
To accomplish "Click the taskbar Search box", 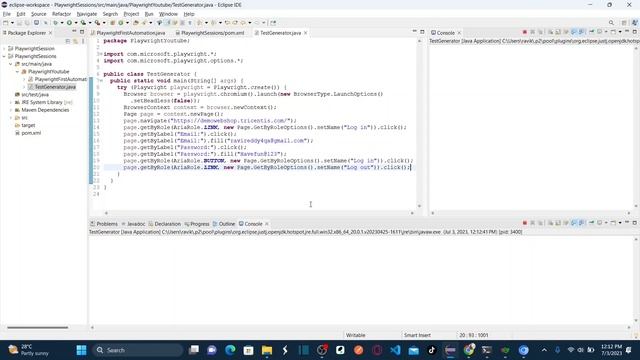I will coord(138,350).
